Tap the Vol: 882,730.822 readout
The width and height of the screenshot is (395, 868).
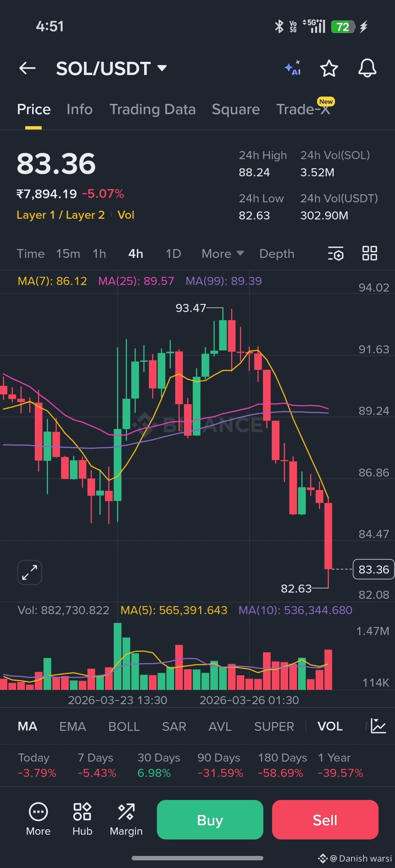click(63, 610)
